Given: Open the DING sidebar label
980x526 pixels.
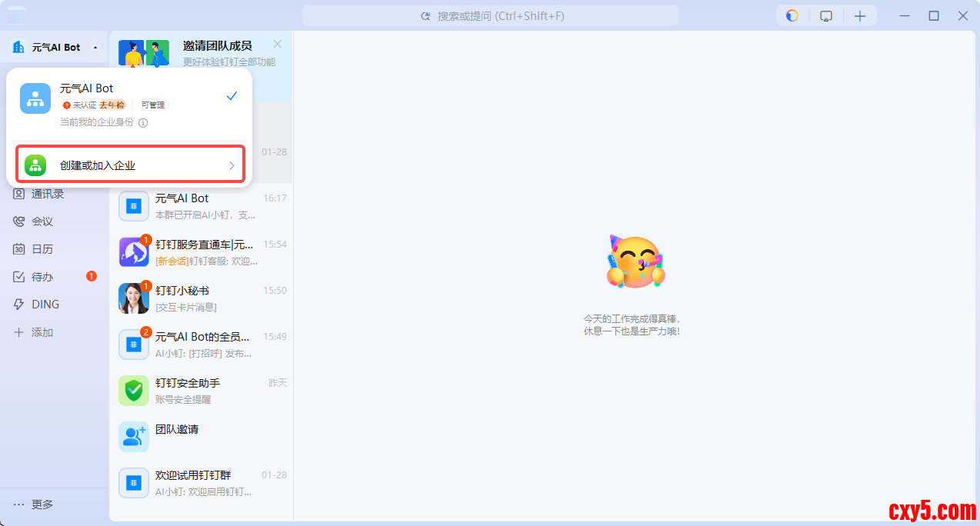Looking at the screenshot, I should coord(45,305).
